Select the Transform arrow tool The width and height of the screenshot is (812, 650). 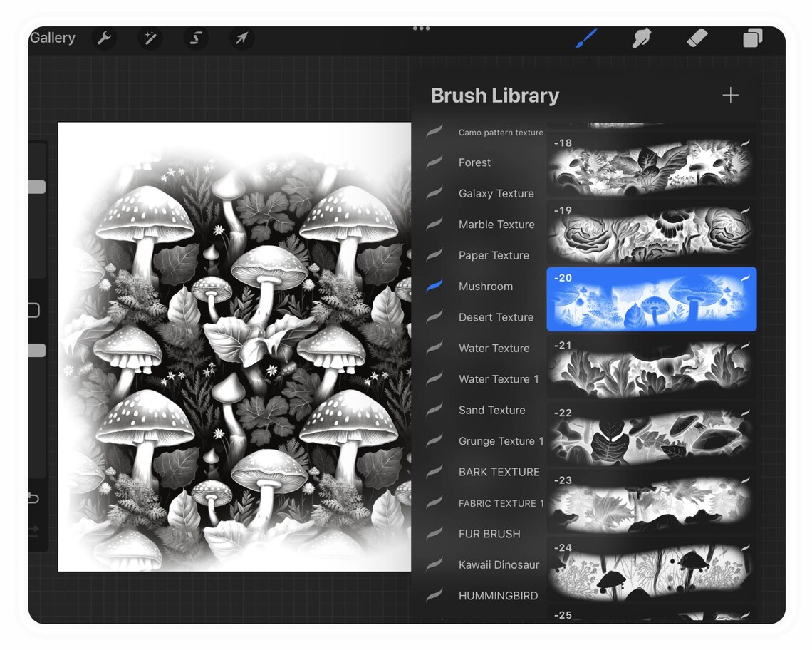click(x=241, y=39)
